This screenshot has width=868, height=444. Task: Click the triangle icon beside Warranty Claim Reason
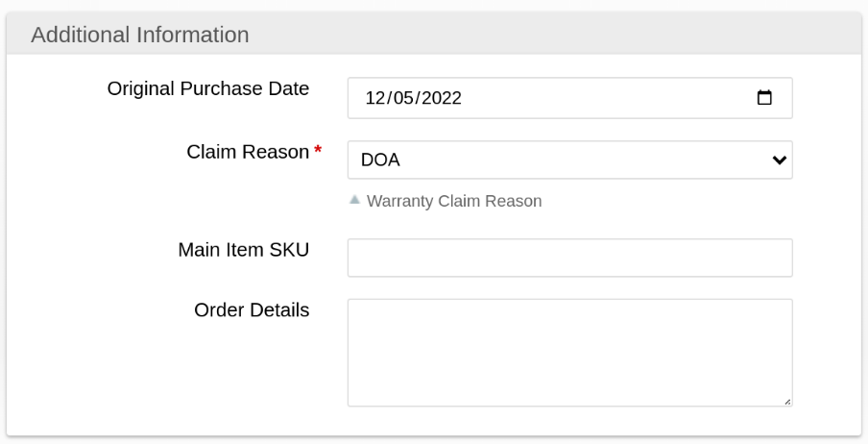pos(354,200)
